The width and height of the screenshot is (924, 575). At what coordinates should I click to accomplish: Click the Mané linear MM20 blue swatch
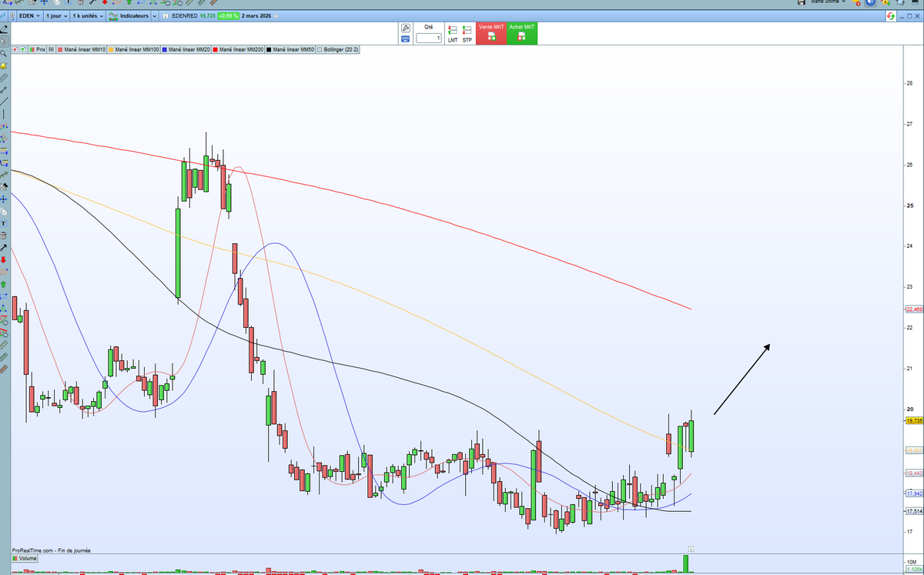(x=164, y=49)
